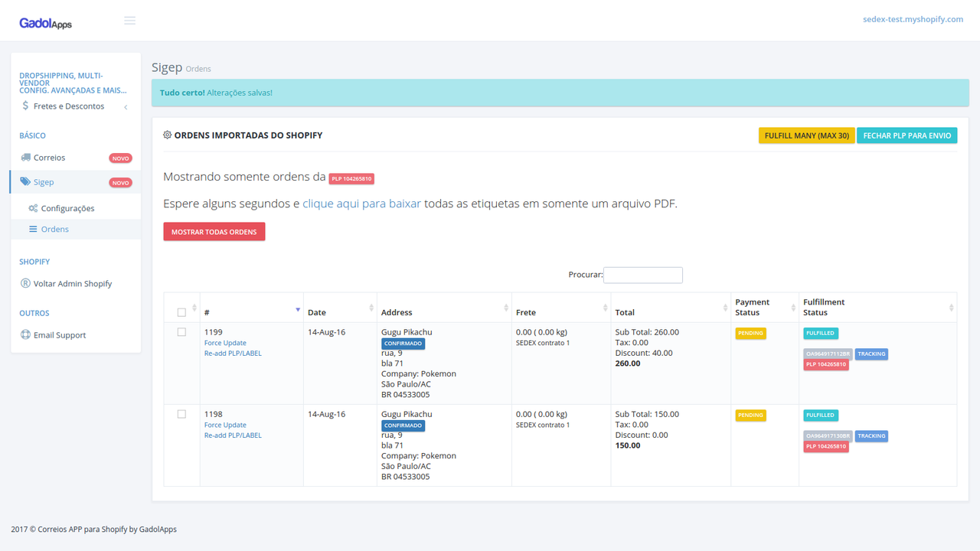Toggle the hamburger menu icon
980x551 pixels.
coord(129,20)
